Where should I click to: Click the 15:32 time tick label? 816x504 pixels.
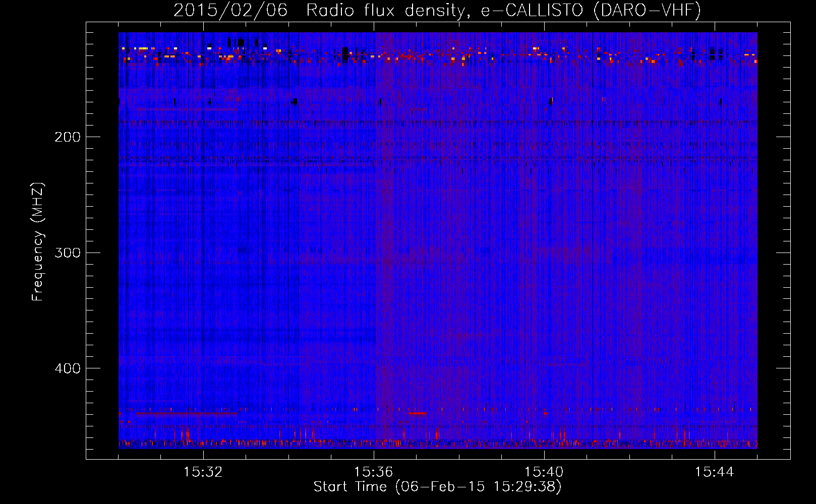click(203, 472)
